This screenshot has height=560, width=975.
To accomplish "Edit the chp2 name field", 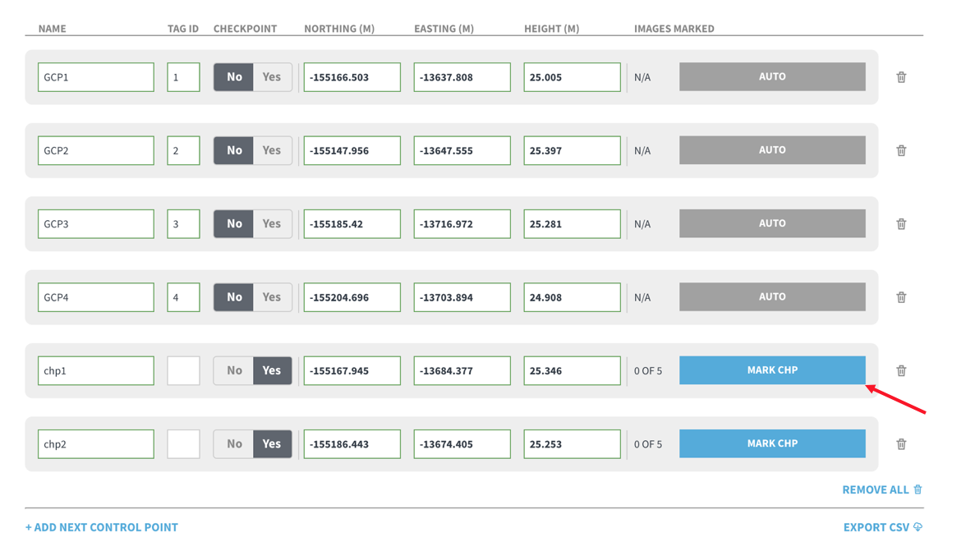I will [x=96, y=443].
